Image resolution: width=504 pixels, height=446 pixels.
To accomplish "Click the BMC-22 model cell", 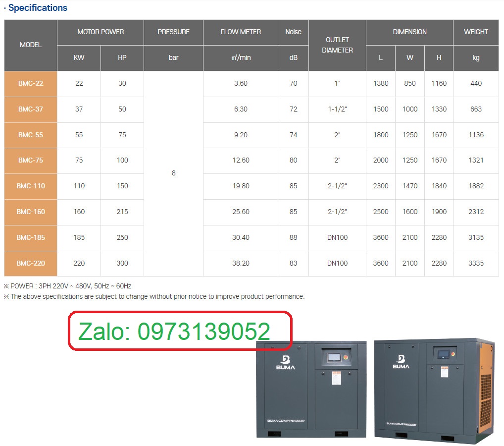I will [x=31, y=83].
